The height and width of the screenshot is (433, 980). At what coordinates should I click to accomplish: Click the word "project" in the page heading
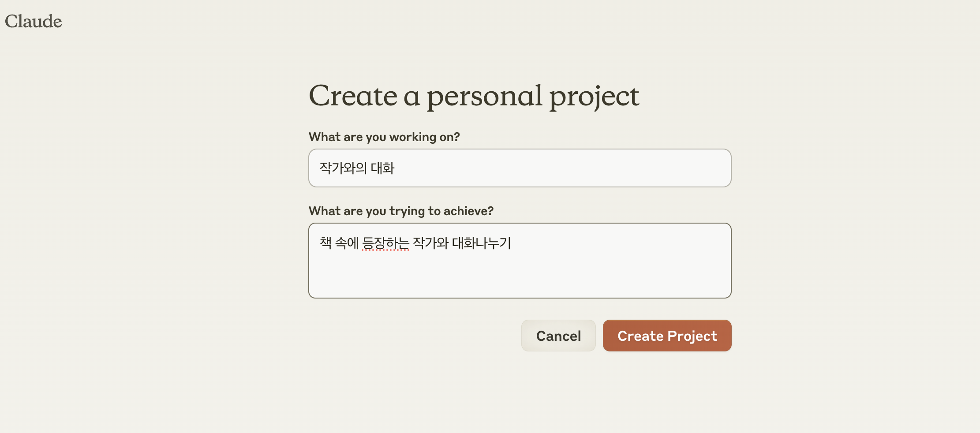click(x=594, y=96)
